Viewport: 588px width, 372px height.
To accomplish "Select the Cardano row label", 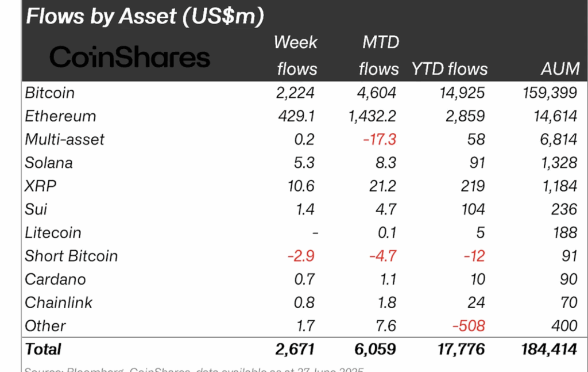I will [55, 279].
